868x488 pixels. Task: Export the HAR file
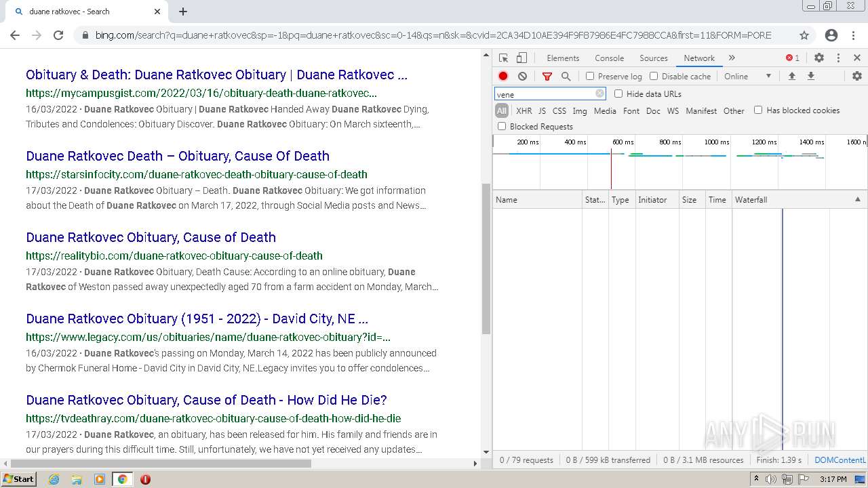pyautogui.click(x=810, y=77)
